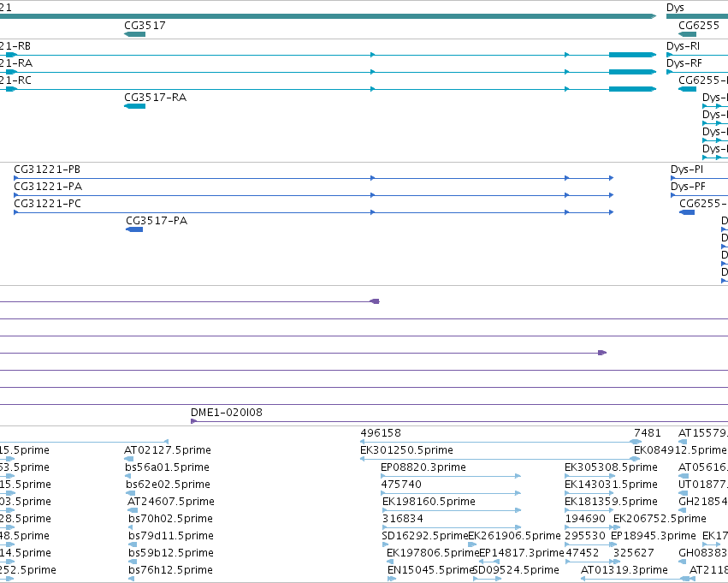
Task: Open EK084912.5prime EST label
Action: pyautogui.click(x=680, y=450)
